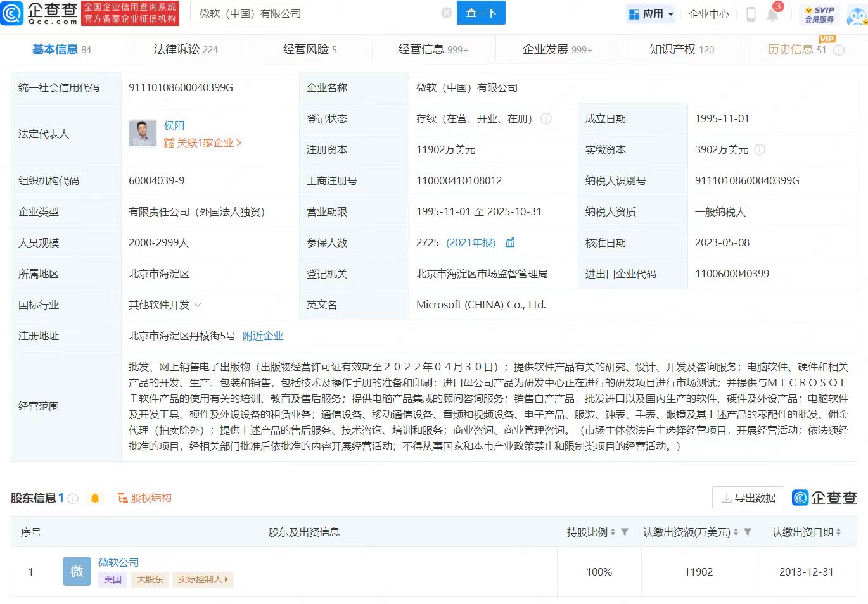868x604 pixels.
Task: Clear the search box with the X icon
Action: click(x=447, y=13)
